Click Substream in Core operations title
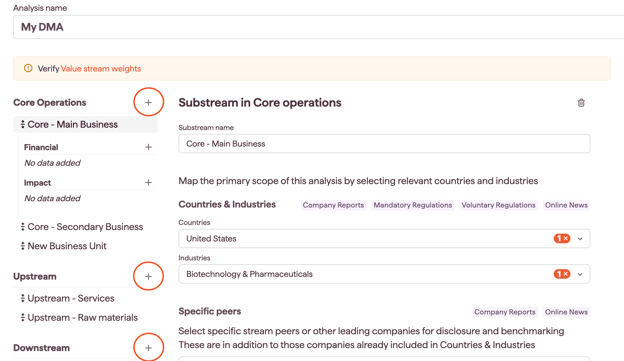The width and height of the screenshot is (624, 361). (x=260, y=103)
